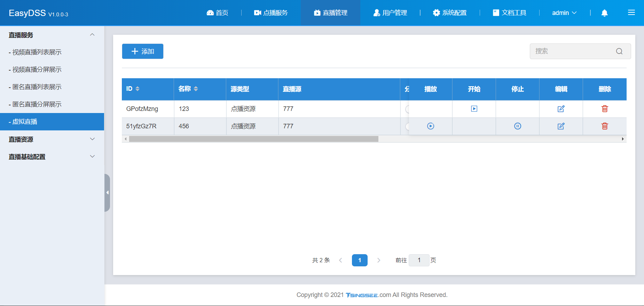Delete the GPofzMzng row

(605, 109)
